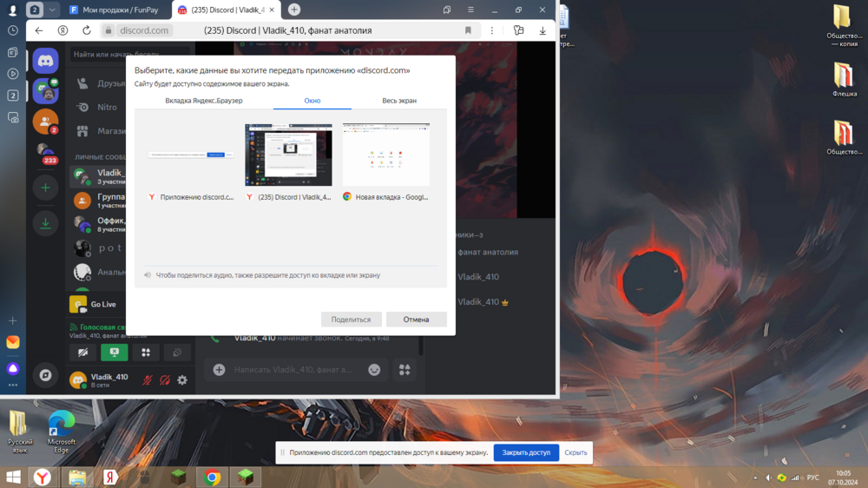This screenshot has width=868, height=488.
Task: Show hidden system tray icons
Action: click(x=755, y=478)
